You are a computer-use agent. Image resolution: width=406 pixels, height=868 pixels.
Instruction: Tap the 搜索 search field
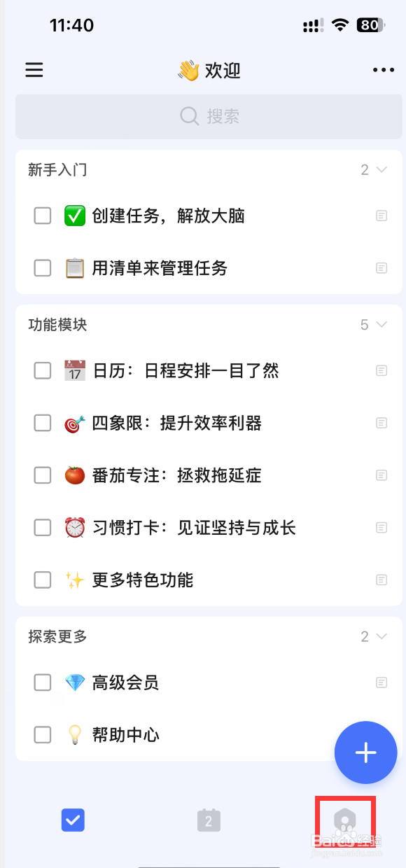[x=209, y=116]
